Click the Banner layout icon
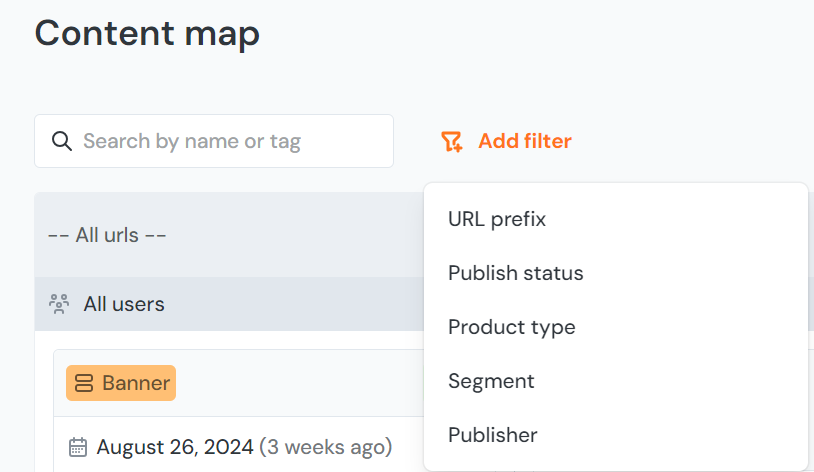814x472 pixels. (x=84, y=383)
